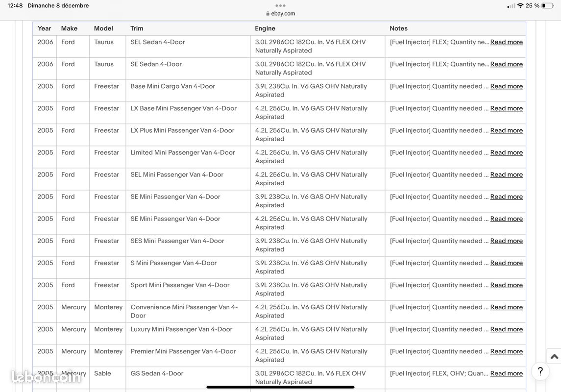Click the "Luxury Mini Passenger Van 4-Door" cell
The height and width of the screenshot is (392, 561).
pos(188,333)
